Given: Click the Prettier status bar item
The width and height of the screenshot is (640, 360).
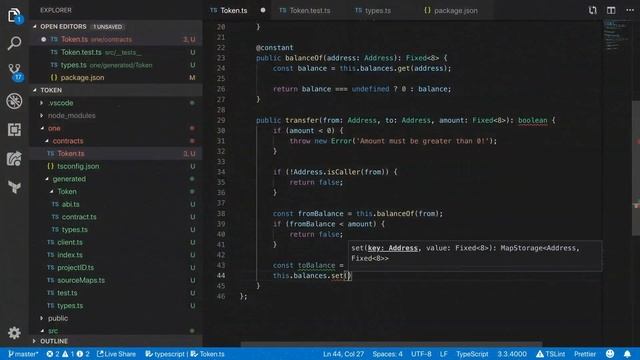Looking at the screenshot, I should click(x=584, y=354).
